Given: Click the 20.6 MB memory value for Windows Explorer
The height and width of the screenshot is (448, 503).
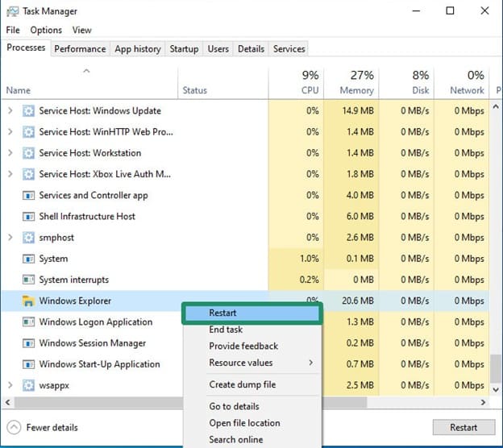Looking at the screenshot, I should [358, 301].
